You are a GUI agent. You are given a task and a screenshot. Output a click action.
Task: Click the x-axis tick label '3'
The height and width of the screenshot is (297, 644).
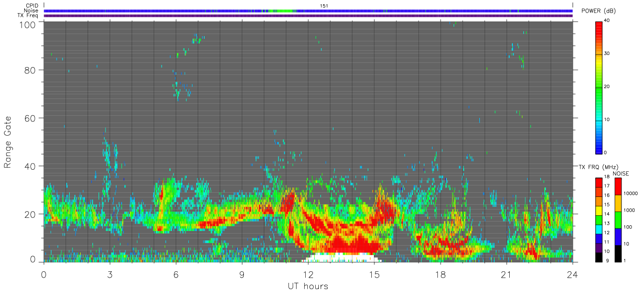110,274
